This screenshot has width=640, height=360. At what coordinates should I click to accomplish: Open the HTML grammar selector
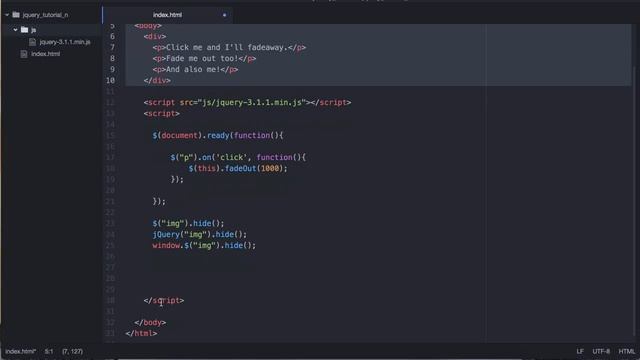click(x=627, y=351)
